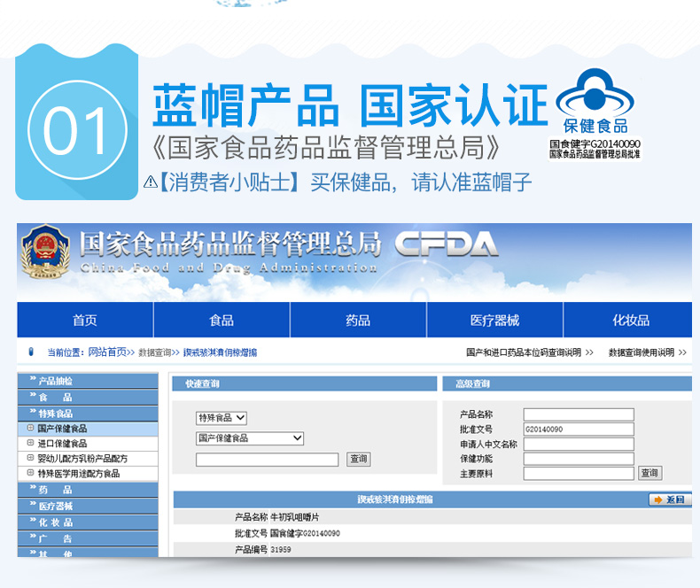Click the 主要原料 input field
700x588 pixels.
pos(579,474)
